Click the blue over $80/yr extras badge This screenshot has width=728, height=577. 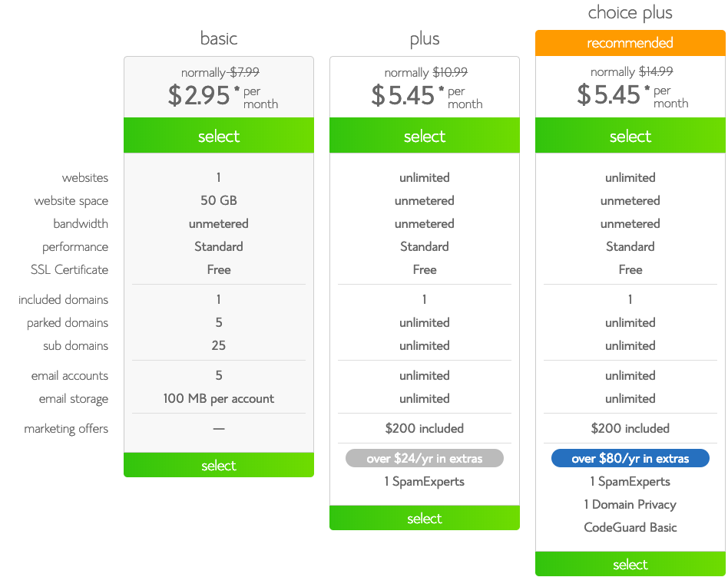pos(630,458)
